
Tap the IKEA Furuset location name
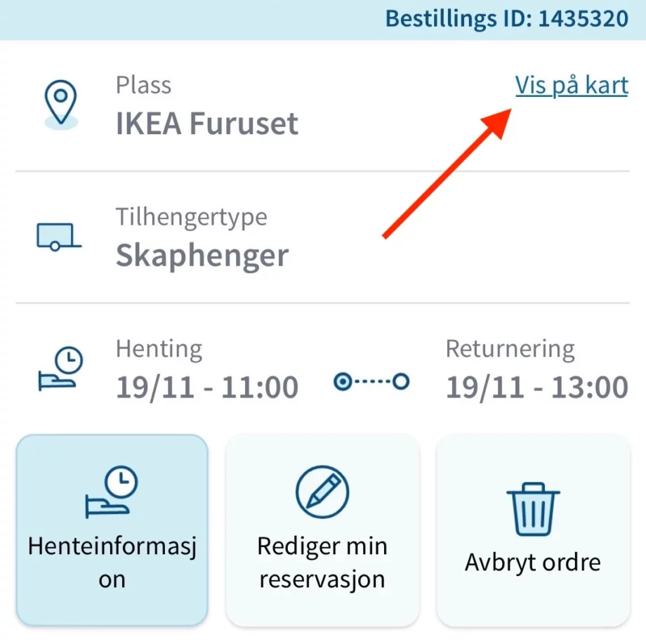[x=207, y=124]
